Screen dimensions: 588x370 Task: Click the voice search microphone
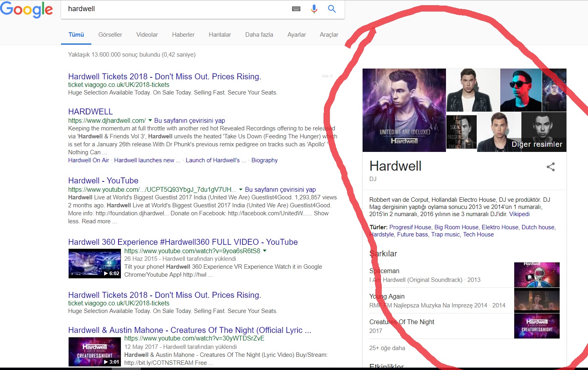point(314,9)
